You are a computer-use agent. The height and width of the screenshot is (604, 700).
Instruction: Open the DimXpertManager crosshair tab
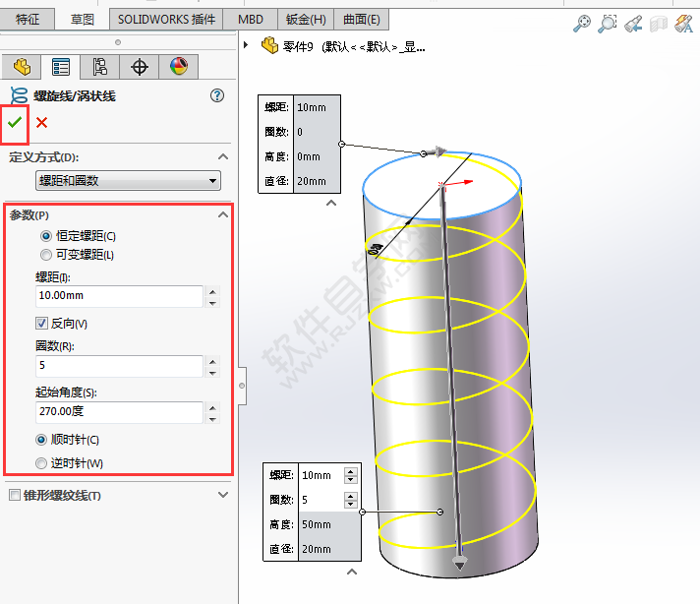tap(140, 67)
